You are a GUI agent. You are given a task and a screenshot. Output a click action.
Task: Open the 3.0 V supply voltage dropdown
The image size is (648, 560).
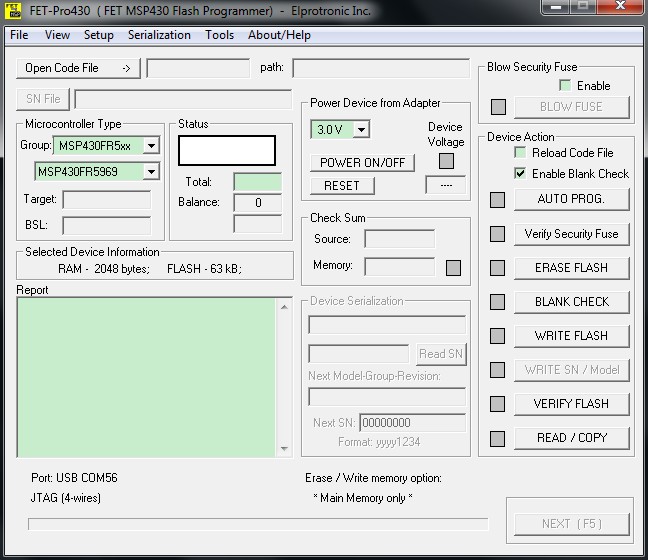click(361, 130)
